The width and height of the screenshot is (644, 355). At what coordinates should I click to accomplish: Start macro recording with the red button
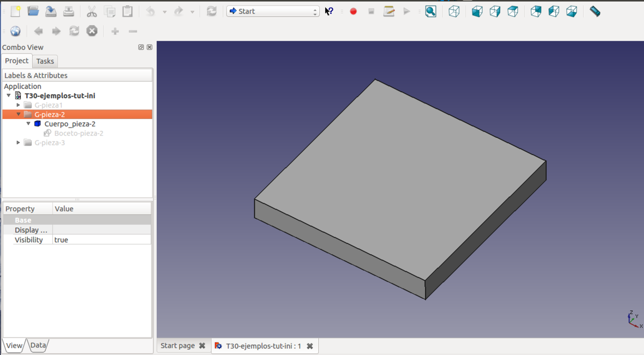tap(353, 11)
